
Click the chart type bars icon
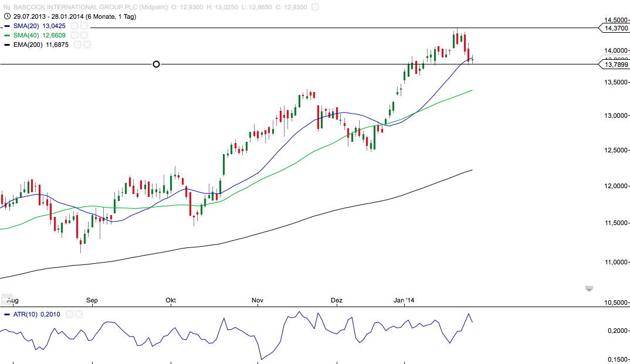coord(7,7)
